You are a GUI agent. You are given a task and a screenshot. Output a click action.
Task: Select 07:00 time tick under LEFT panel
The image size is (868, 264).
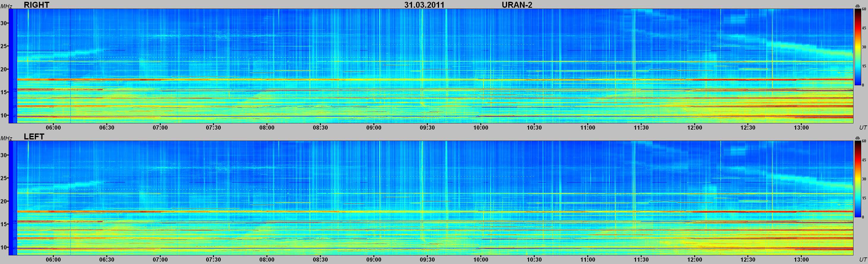pos(160,259)
